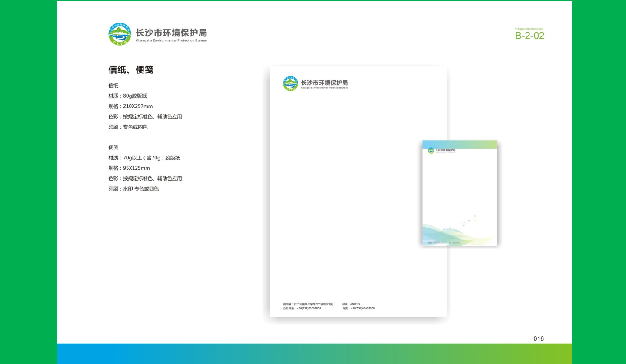
Task: Click the Changsha Environmental Protection Bureau logo emblem
Action: (119, 33)
